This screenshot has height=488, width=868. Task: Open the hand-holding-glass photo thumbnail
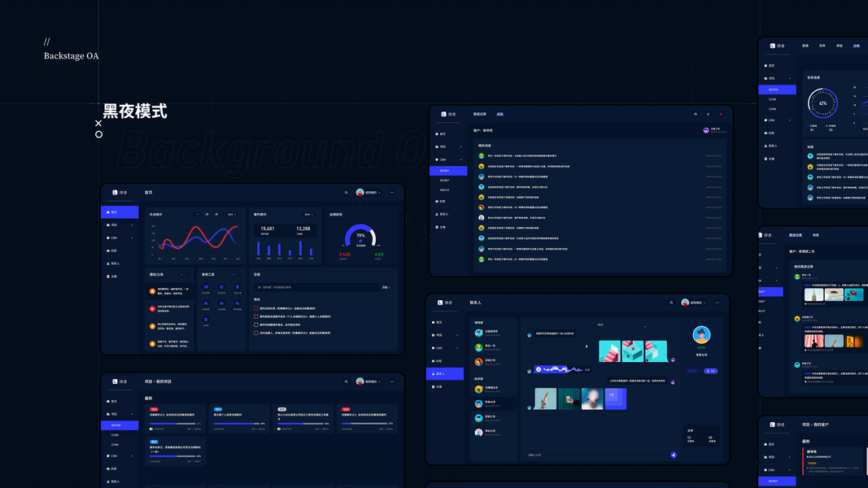(x=569, y=399)
